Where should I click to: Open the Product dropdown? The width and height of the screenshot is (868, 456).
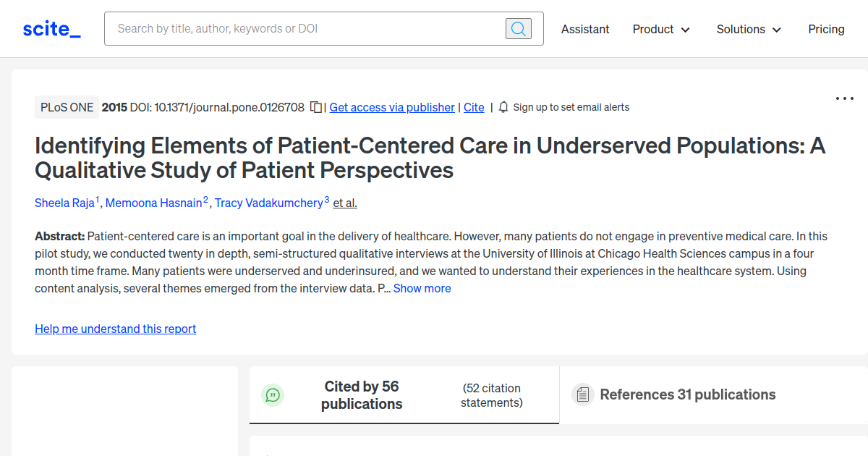click(660, 29)
